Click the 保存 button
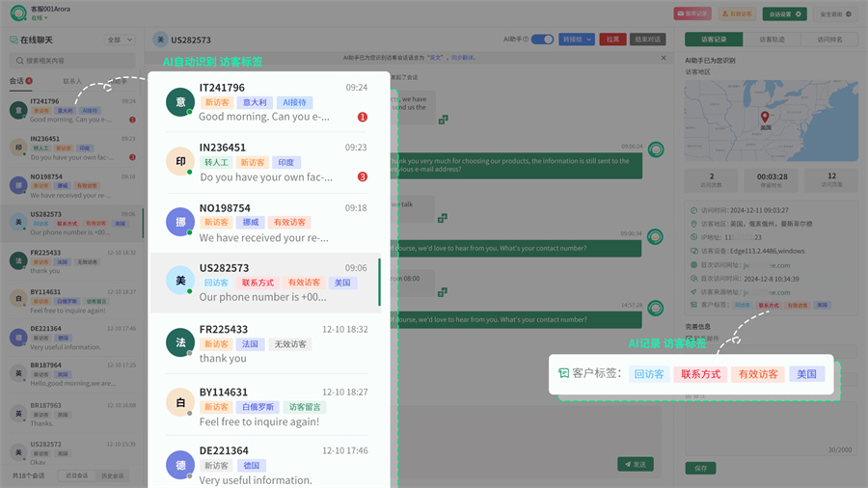This screenshot has width=868, height=488. coord(700,468)
